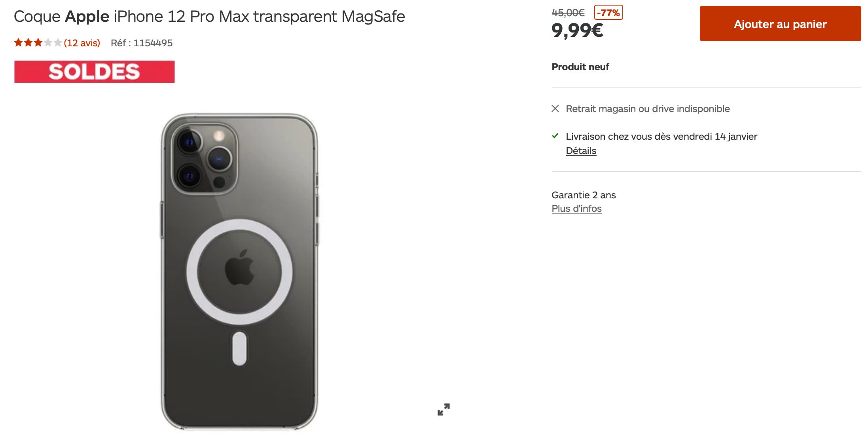Click the green checkmark beside Livraison
The width and height of the screenshot is (868, 441).
pos(555,136)
